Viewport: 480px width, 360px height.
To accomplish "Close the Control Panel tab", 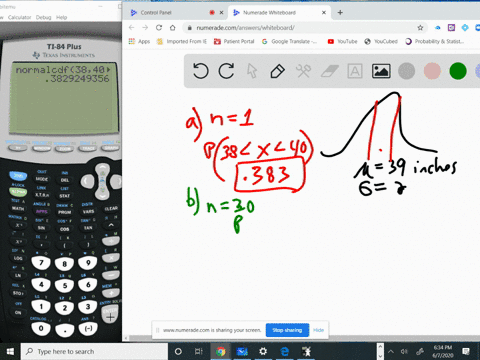I will (221, 13).
